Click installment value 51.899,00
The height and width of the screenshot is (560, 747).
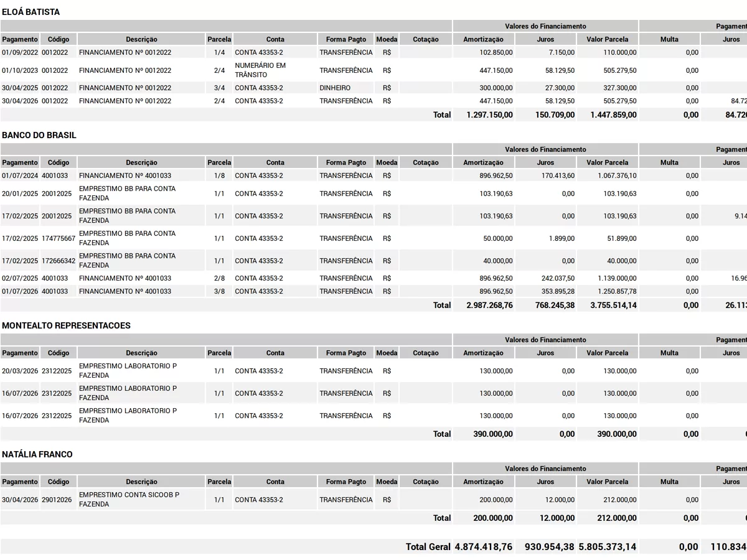[622, 238]
